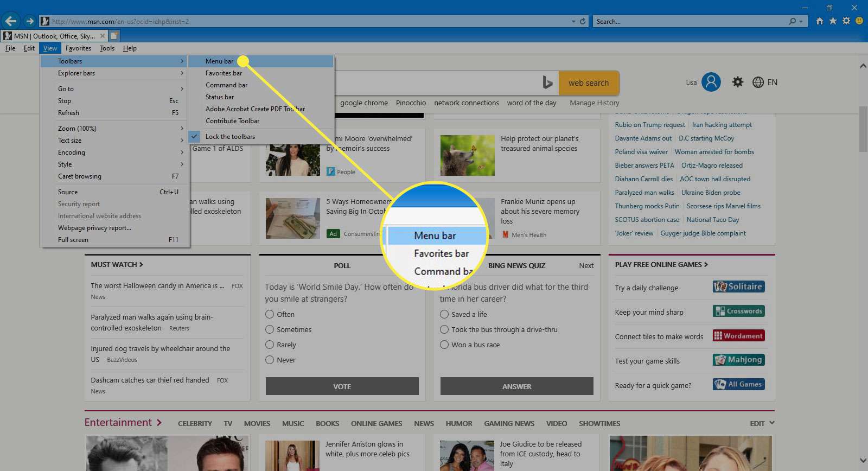Click the URL address field
This screenshot has width=868, height=471.
coord(309,21)
